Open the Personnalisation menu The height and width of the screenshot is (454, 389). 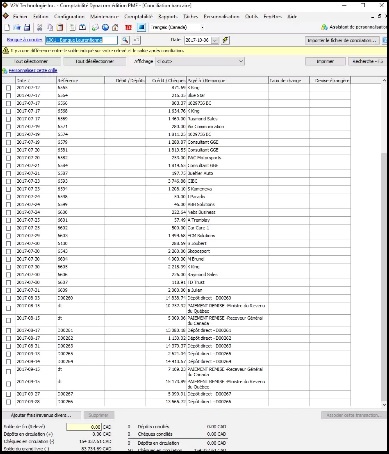[x=221, y=16]
